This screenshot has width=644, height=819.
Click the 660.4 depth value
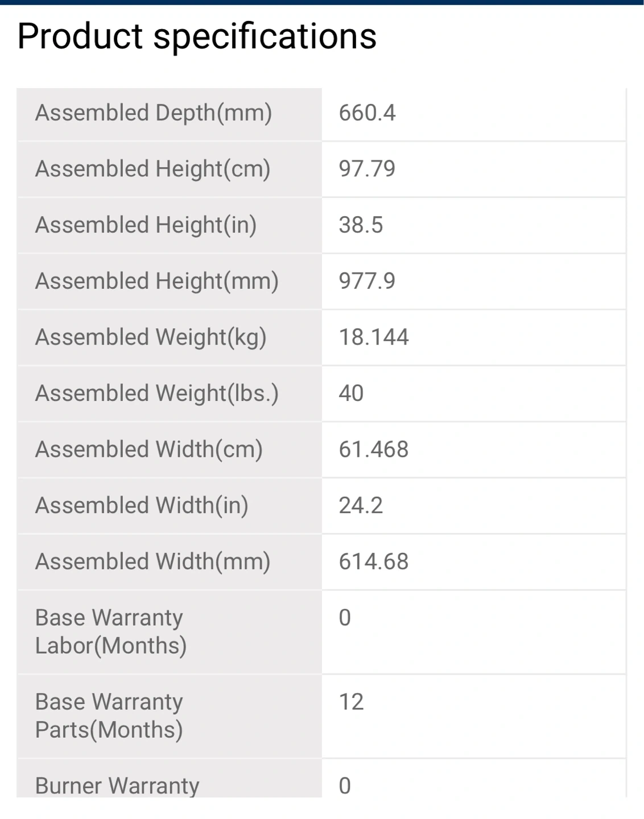tap(367, 113)
